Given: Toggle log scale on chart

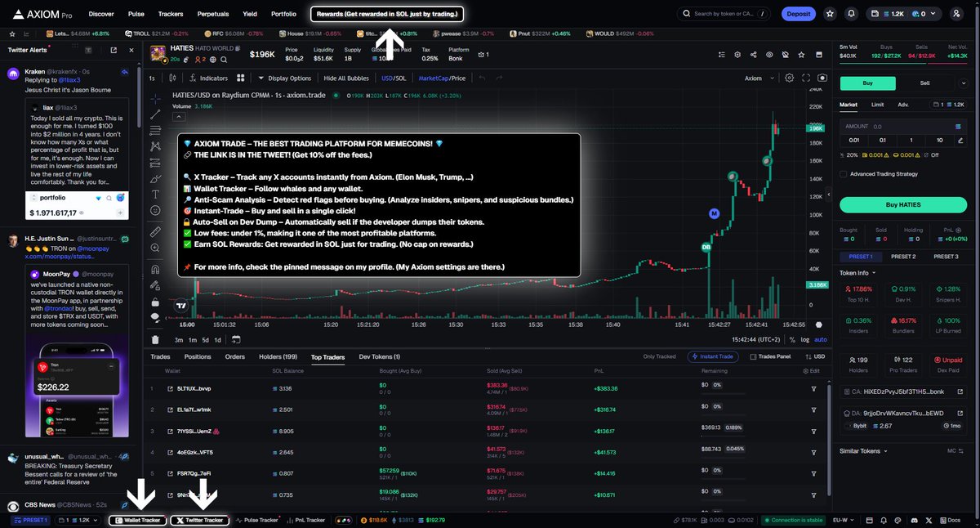Looking at the screenshot, I should (804, 340).
